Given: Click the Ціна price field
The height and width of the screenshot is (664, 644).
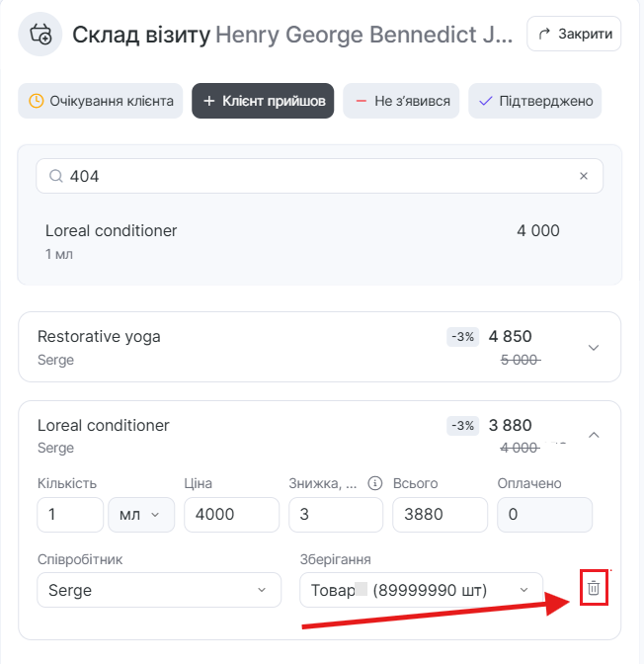Looking at the screenshot, I should [x=231, y=515].
